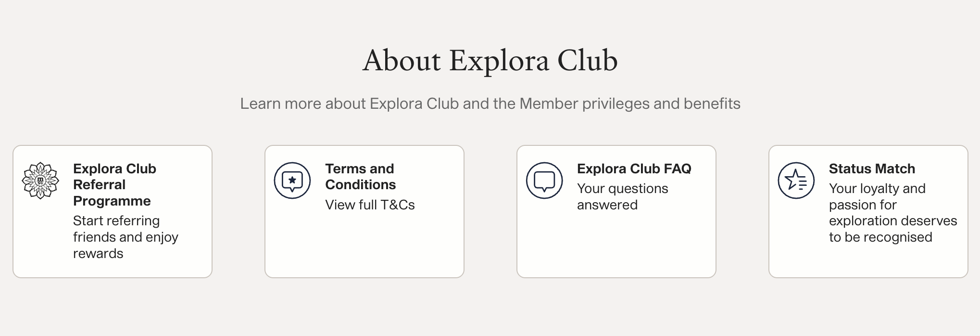The width and height of the screenshot is (980, 336).
Task: Click the 'to be recognised' line of text
Action: (880, 237)
